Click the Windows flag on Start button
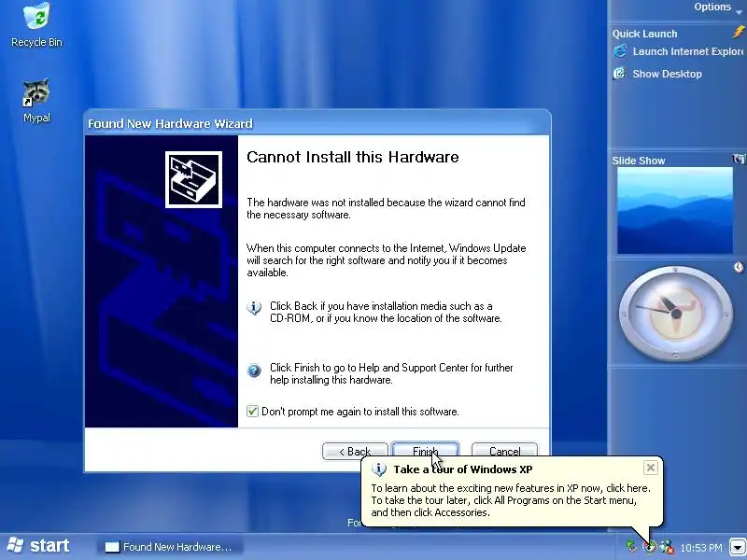 click(15, 545)
